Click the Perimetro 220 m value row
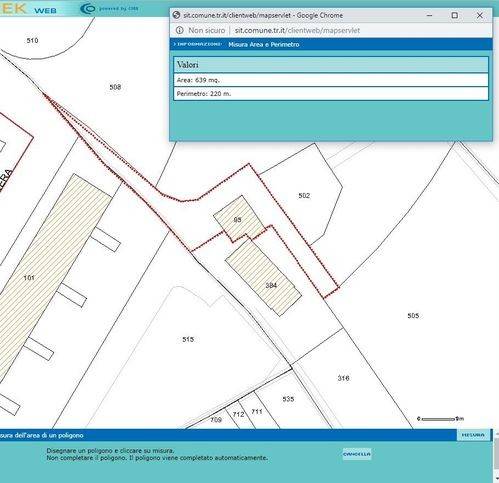The width and height of the screenshot is (499, 483). click(331, 94)
